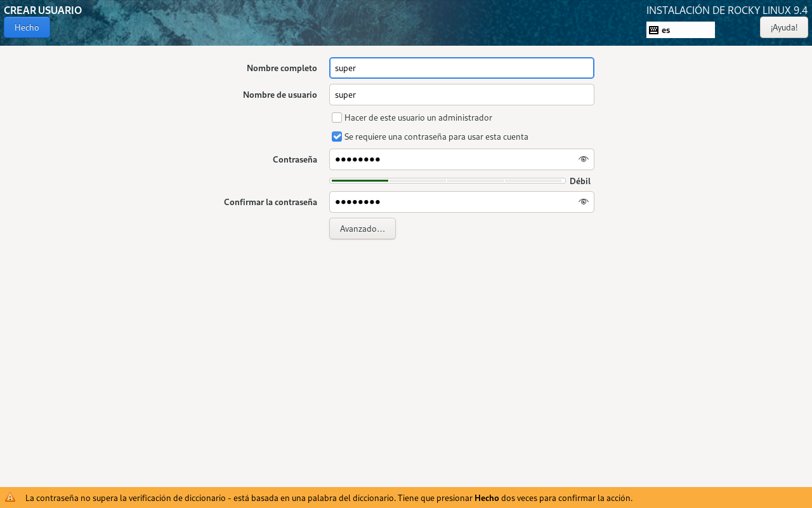
Task: Click the "Débil" strength label
Action: [580, 181]
